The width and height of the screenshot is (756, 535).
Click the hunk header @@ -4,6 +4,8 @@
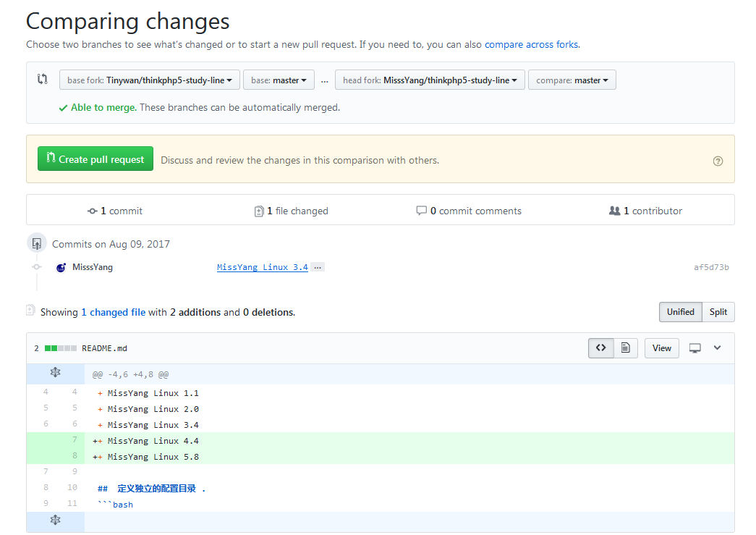point(131,374)
